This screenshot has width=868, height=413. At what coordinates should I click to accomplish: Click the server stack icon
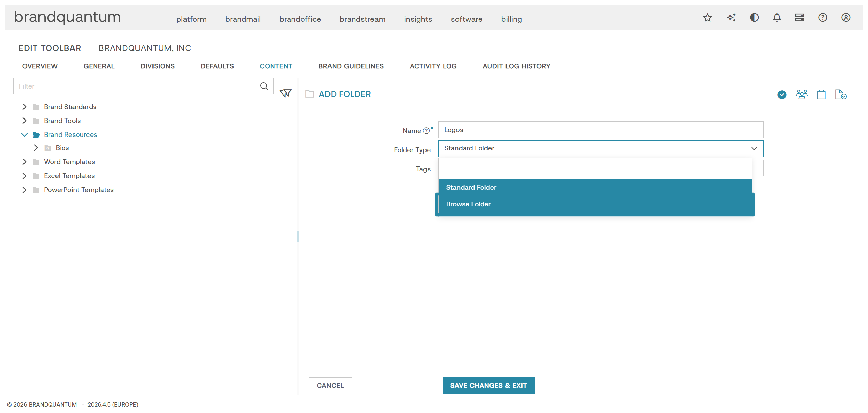click(800, 18)
